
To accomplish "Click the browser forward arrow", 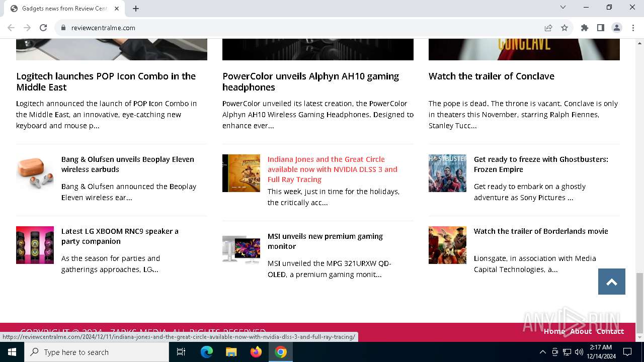I will [x=27, y=28].
